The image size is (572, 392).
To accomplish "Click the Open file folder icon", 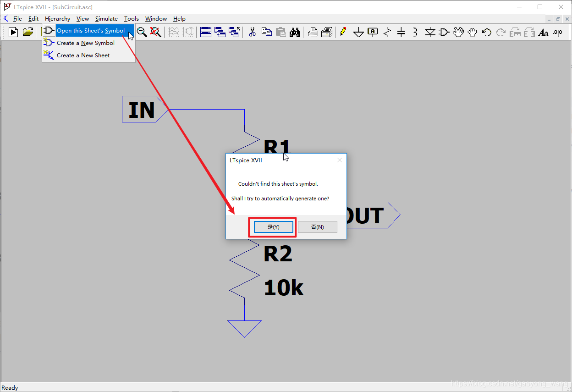I will click(28, 32).
